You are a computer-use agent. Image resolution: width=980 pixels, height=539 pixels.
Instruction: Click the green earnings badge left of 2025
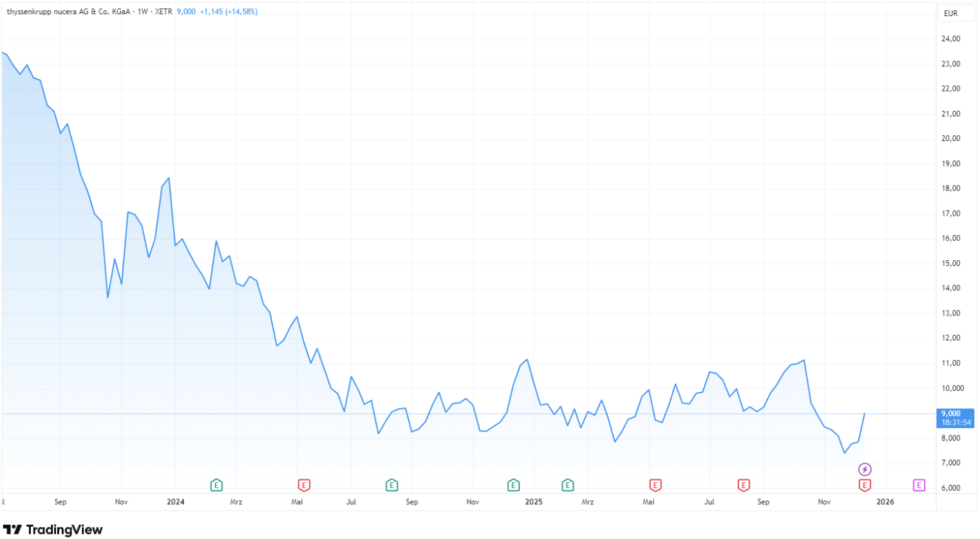tap(513, 486)
